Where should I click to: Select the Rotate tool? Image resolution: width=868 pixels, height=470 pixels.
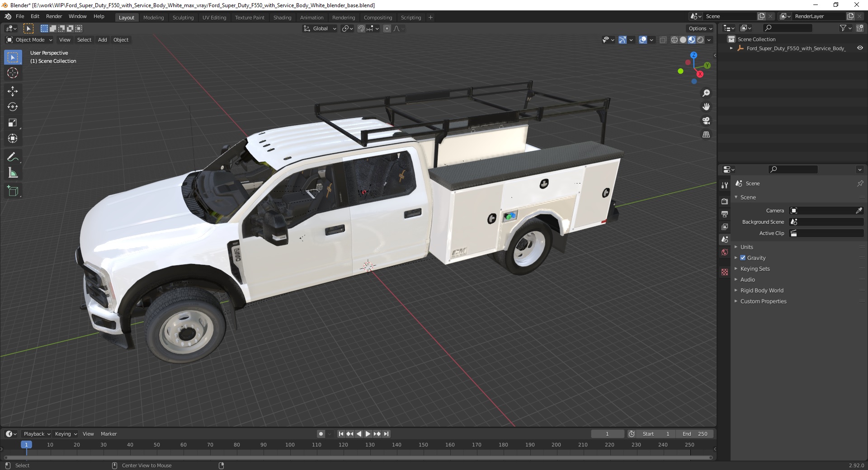coord(13,107)
